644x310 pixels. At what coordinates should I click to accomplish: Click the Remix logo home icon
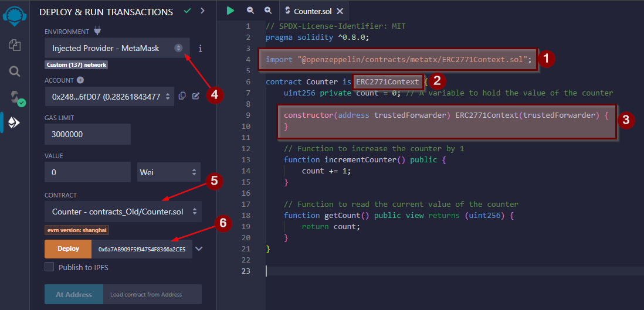pos(15,15)
